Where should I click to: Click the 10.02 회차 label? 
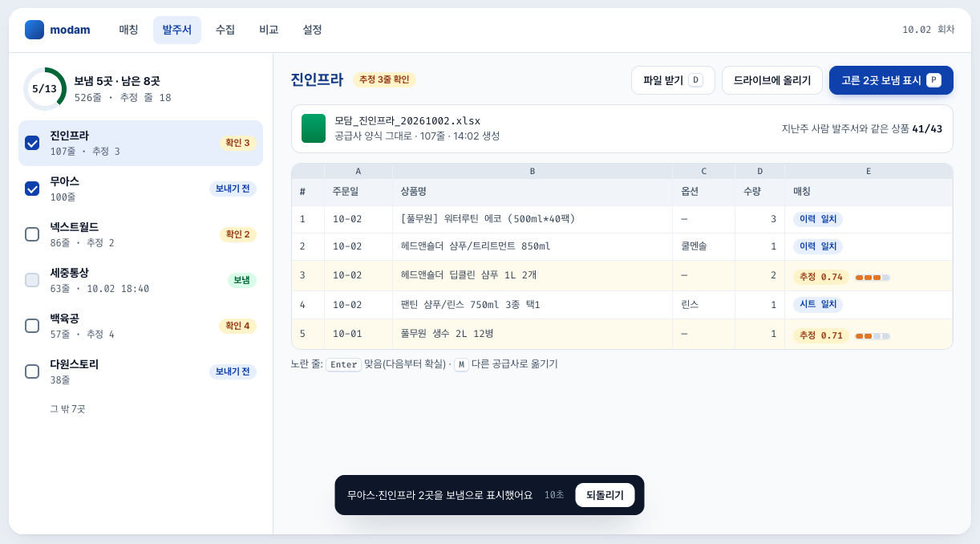click(929, 30)
